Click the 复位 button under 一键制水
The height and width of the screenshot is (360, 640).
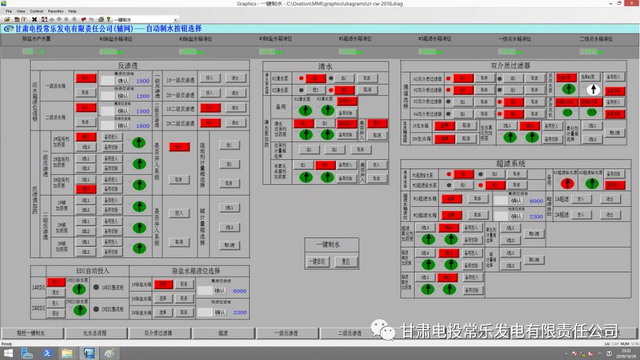[346, 261]
